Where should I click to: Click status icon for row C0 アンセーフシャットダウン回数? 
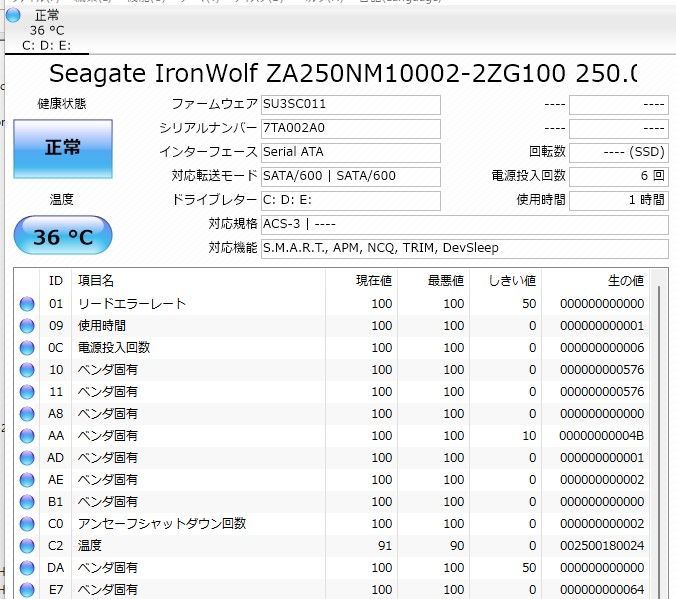tap(27, 524)
